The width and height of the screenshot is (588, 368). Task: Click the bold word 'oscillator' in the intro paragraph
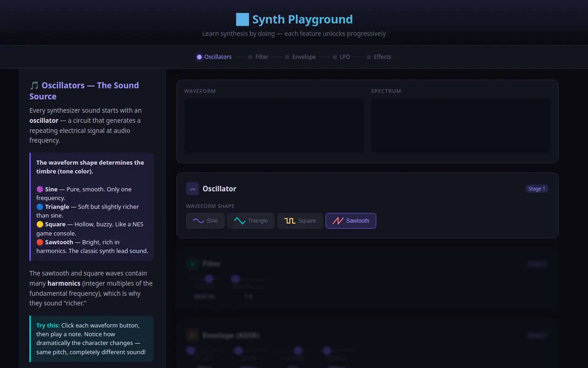click(x=44, y=121)
